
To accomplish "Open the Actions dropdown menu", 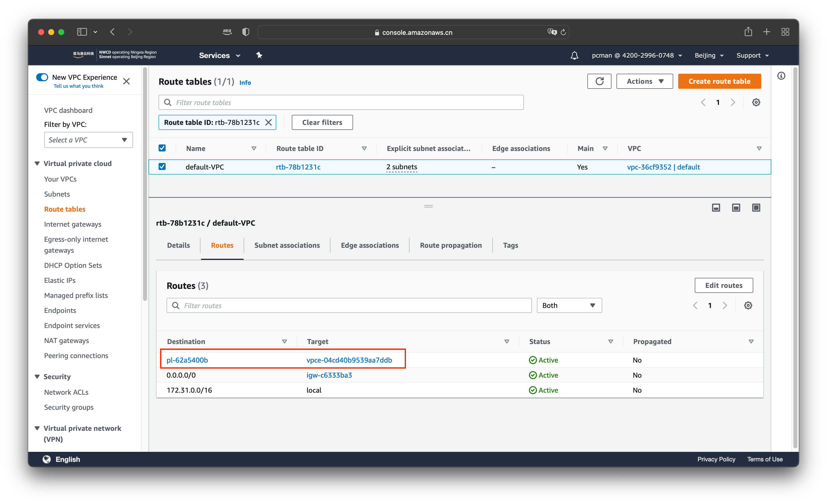I will [644, 81].
